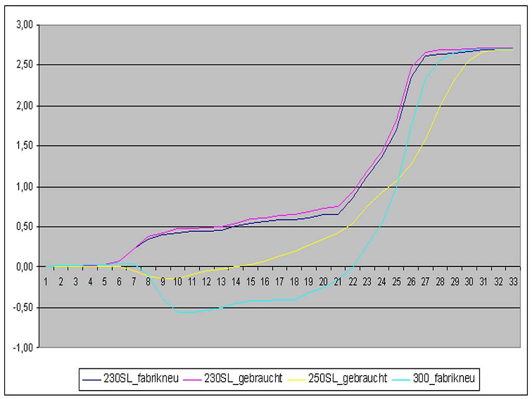532x399 pixels.
Task: Click the 230SL_fabrikneu legend entry
Action: tap(141, 379)
